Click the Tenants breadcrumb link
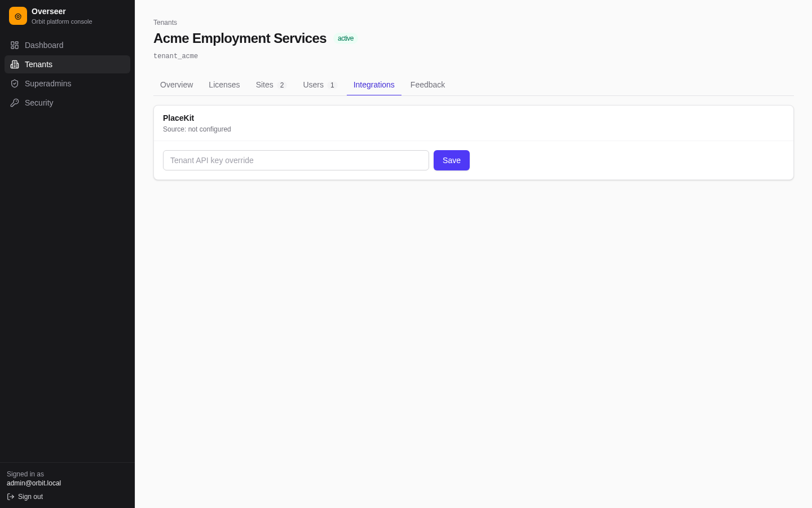The height and width of the screenshot is (508, 812). 165,23
